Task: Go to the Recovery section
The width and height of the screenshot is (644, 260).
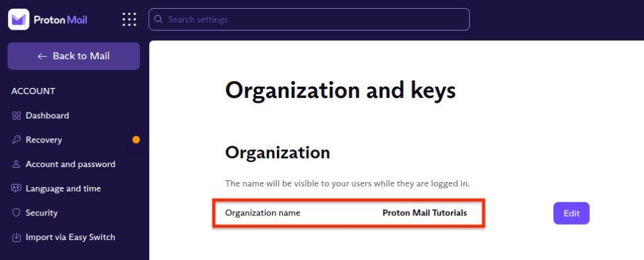Action: (x=44, y=140)
